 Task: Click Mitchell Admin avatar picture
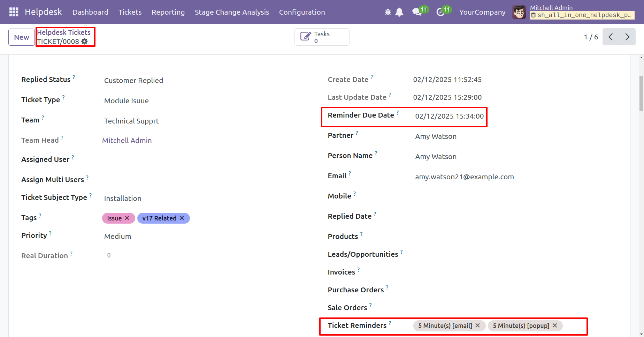519,12
